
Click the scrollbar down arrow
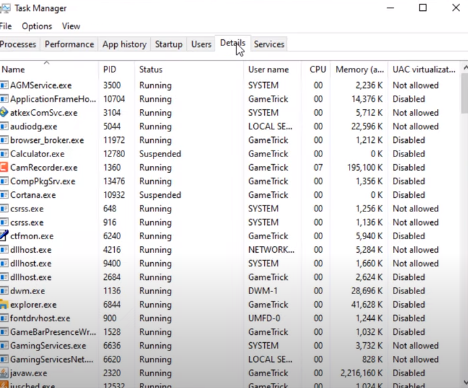pos(464,382)
